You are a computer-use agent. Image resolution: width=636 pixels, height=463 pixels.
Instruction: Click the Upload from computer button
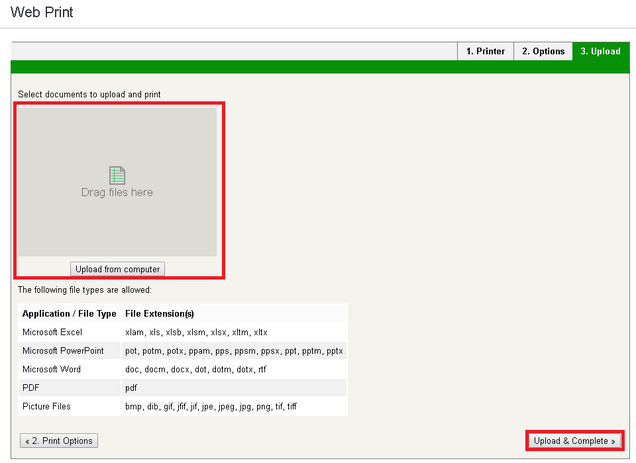pyautogui.click(x=118, y=269)
